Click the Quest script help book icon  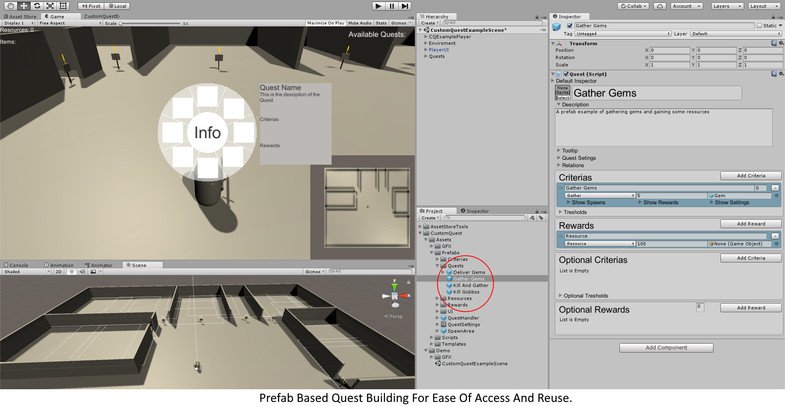click(774, 74)
